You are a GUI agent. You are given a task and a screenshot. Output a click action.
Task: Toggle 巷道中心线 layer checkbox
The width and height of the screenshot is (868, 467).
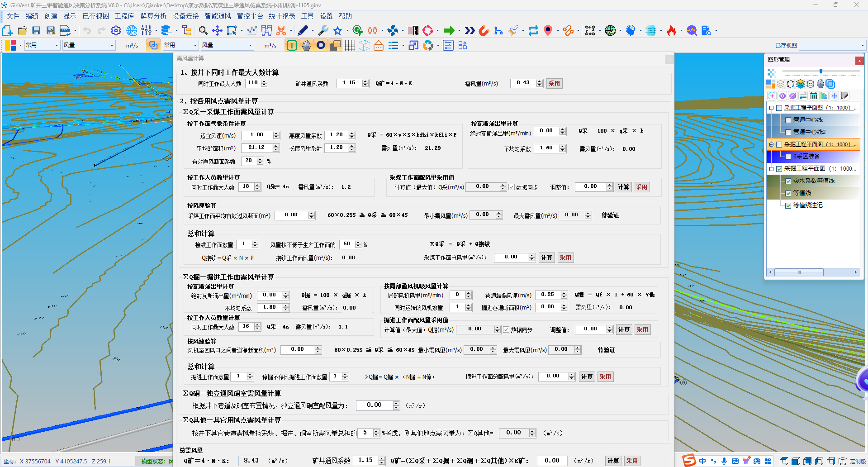(x=788, y=120)
